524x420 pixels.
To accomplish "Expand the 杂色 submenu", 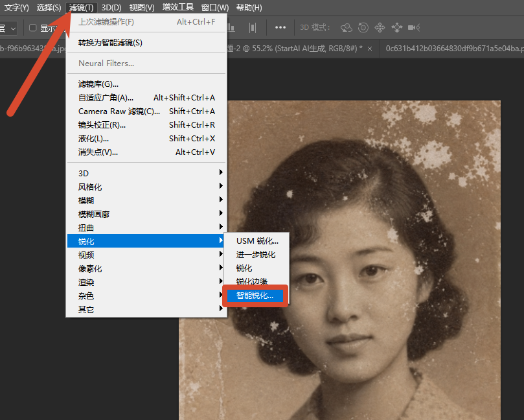I will 146,296.
